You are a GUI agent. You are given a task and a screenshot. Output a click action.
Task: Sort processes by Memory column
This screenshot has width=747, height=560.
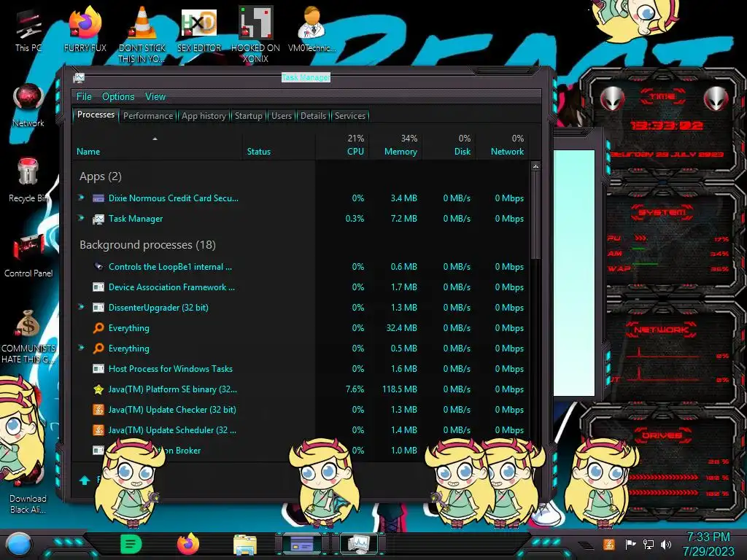[395, 145]
